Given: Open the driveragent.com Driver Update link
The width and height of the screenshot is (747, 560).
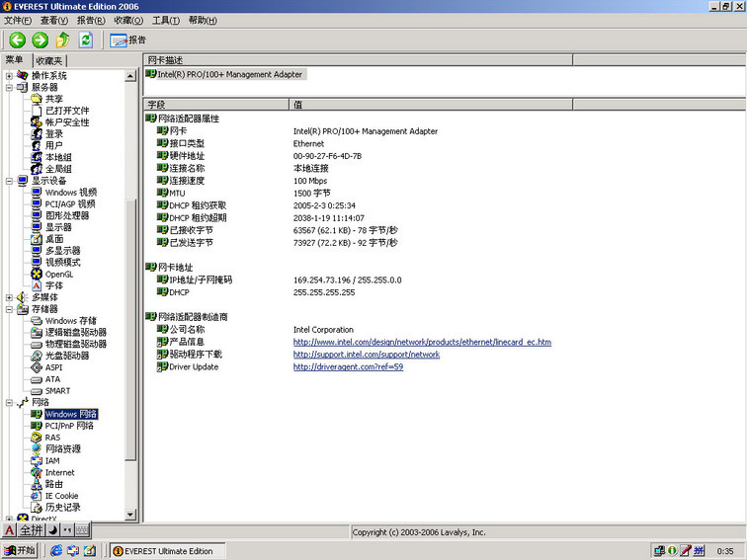Looking at the screenshot, I should pyautogui.click(x=348, y=366).
